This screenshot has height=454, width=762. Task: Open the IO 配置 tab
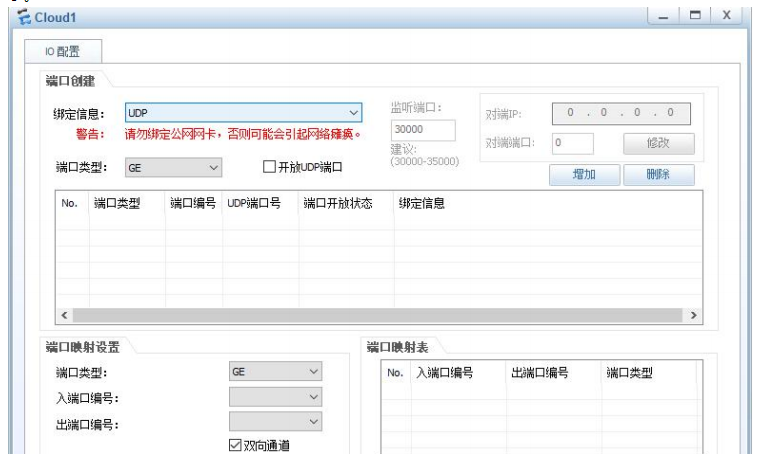pyautogui.click(x=63, y=52)
